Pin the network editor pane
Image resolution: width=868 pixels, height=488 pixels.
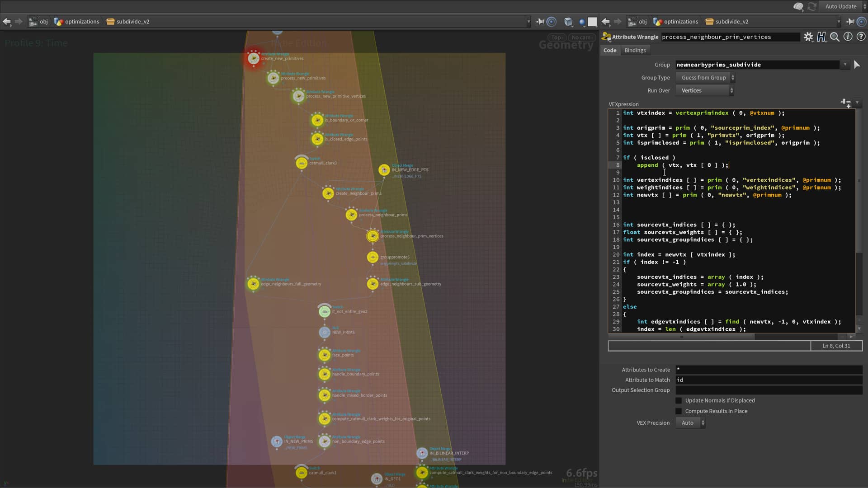coord(539,21)
